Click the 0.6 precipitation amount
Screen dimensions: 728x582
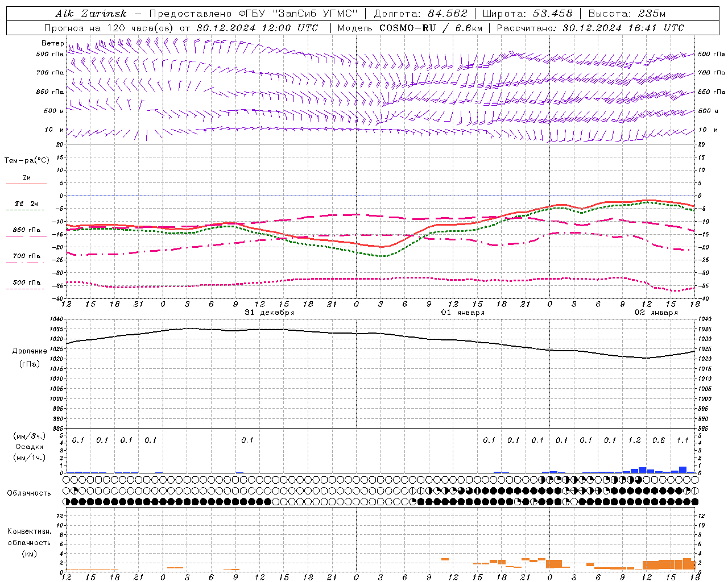point(659,440)
